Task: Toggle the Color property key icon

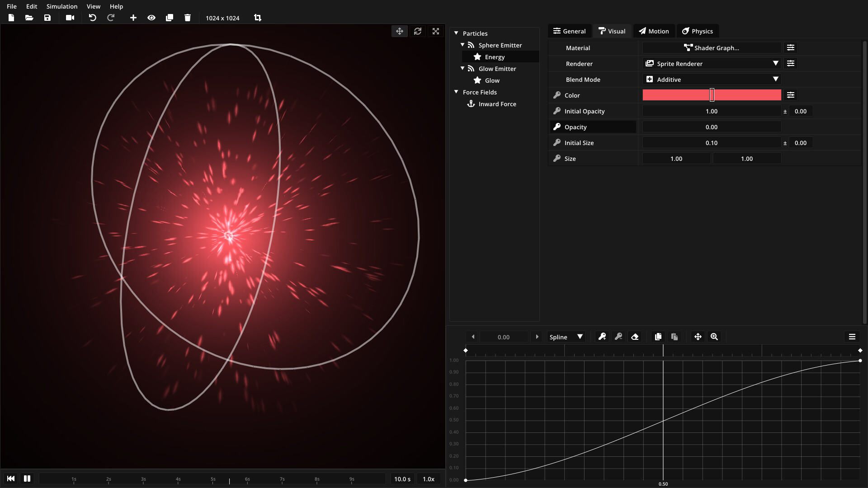Action: 557,95
